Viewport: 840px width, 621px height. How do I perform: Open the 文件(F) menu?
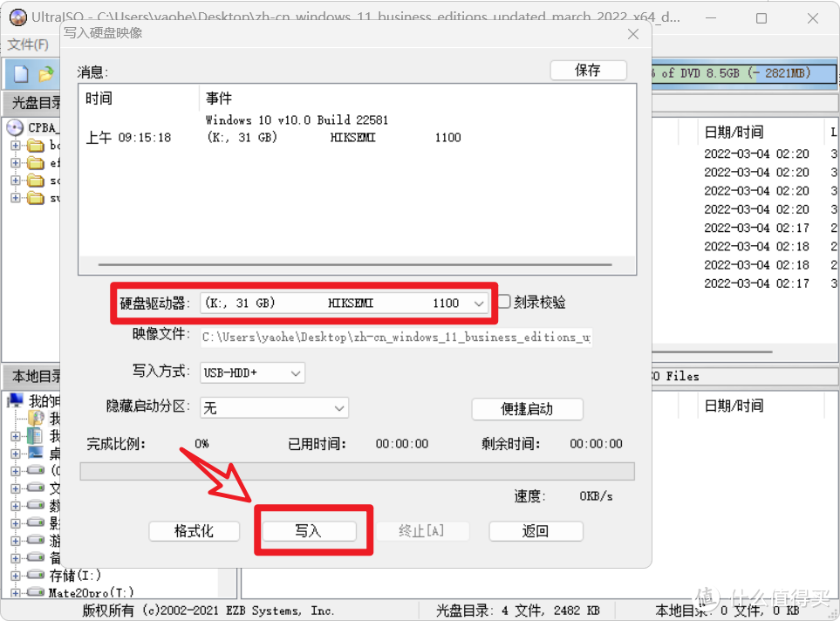(29, 44)
